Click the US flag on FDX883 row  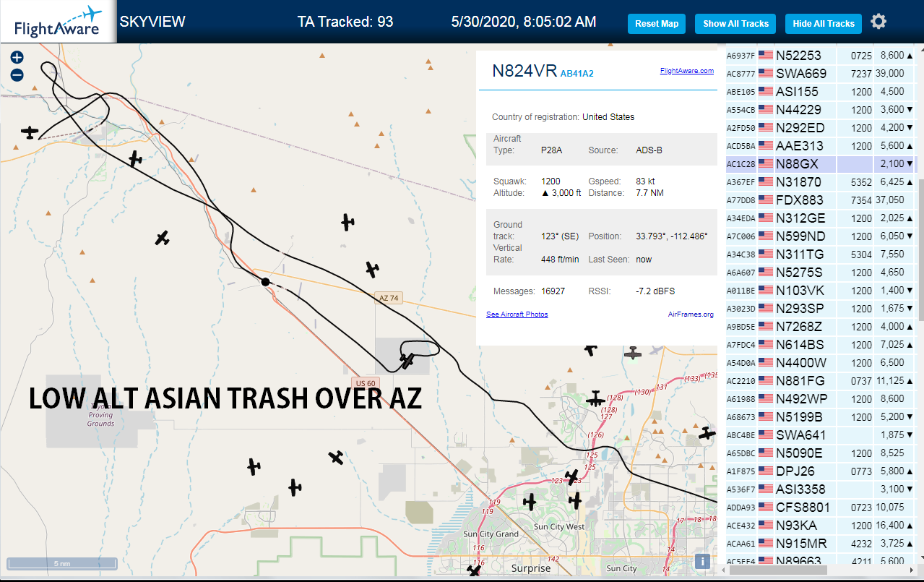tap(766, 200)
